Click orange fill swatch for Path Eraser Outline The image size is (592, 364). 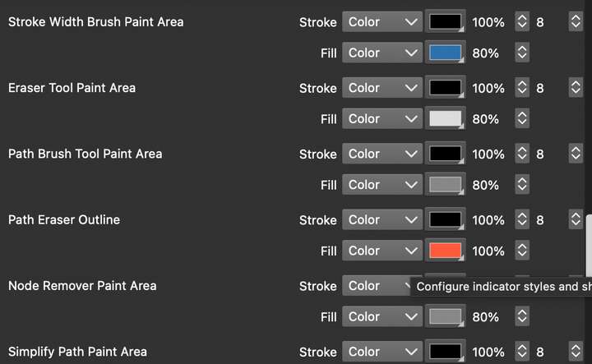coord(446,251)
